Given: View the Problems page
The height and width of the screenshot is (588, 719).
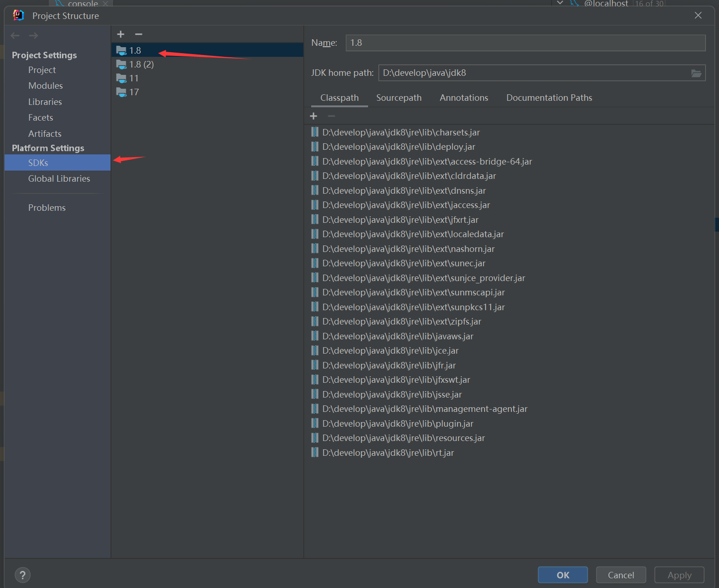Looking at the screenshot, I should pyautogui.click(x=47, y=208).
